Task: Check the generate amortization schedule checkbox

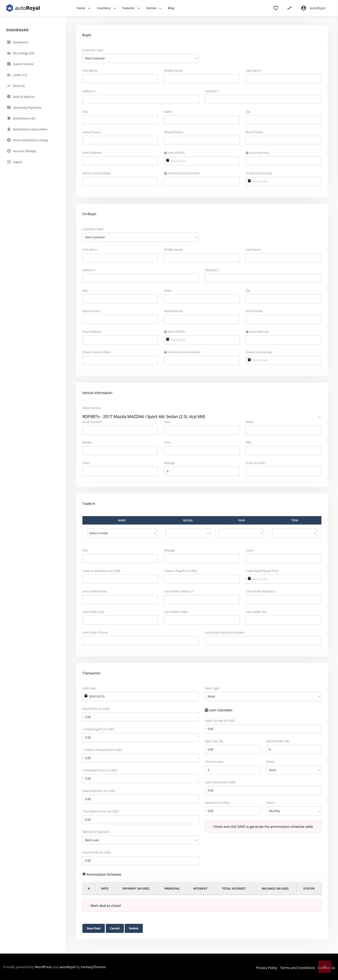Action: (210, 827)
